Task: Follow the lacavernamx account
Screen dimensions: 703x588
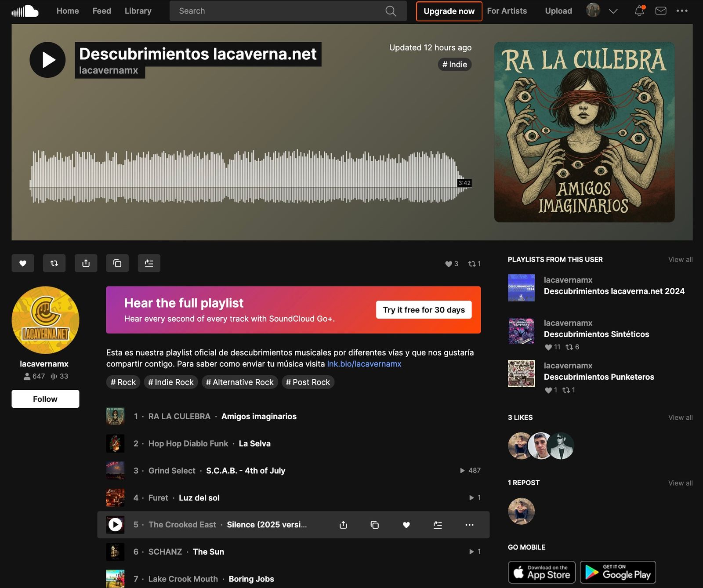Action: click(x=45, y=399)
